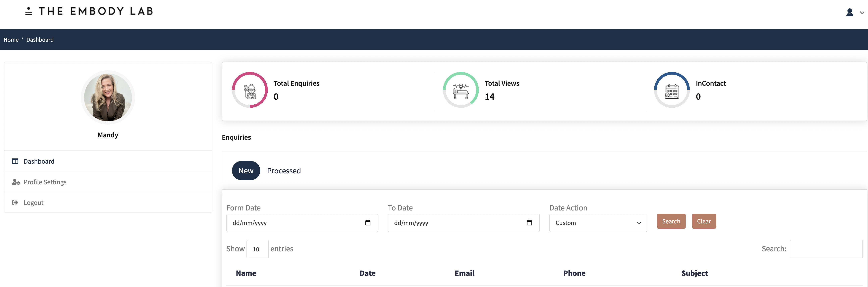Image resolution: width=868 pixels, height=287 pixels.
Task: Switch to the Processed enquiries tab
Action: [x=284, y=171]
